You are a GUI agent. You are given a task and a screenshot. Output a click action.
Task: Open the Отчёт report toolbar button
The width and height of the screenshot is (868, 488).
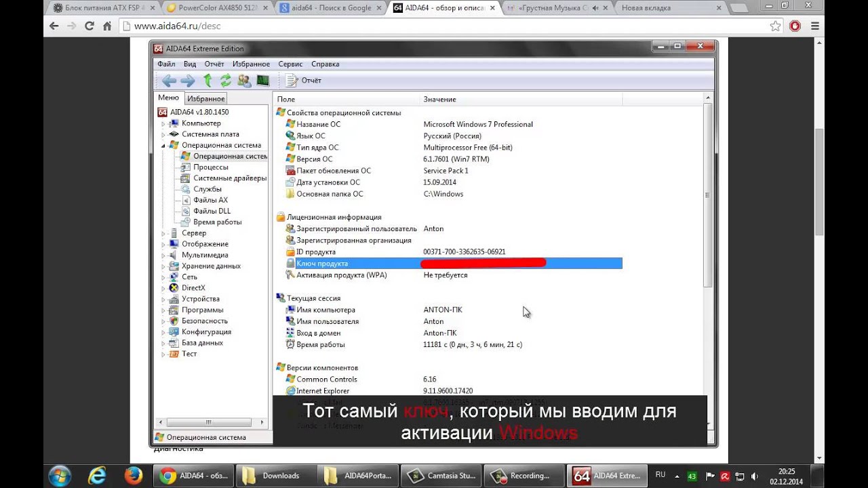(304, 81)
